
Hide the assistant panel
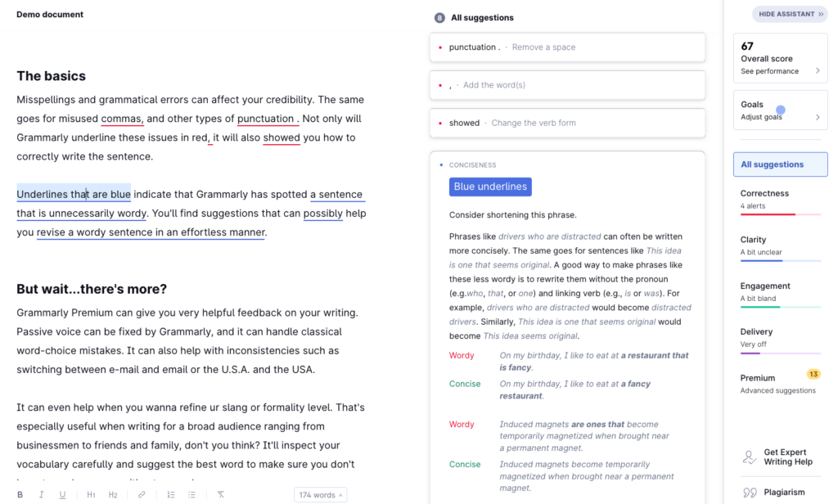tap(790, 14)
